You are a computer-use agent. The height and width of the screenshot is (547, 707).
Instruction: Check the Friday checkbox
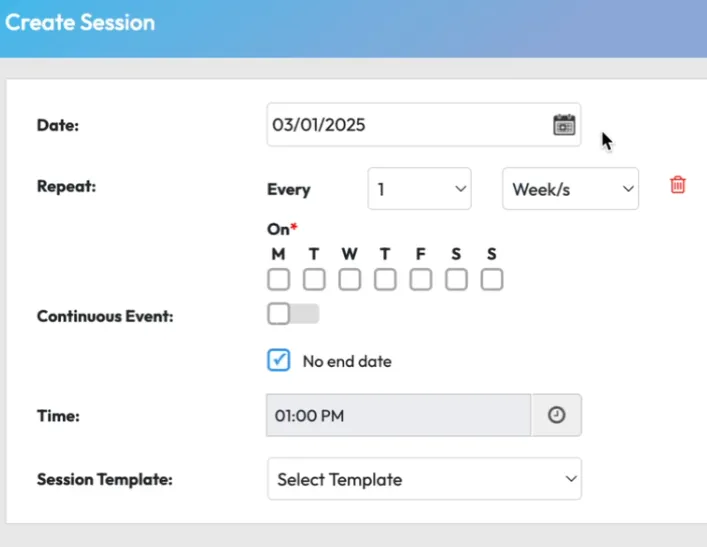coord(420,279)
